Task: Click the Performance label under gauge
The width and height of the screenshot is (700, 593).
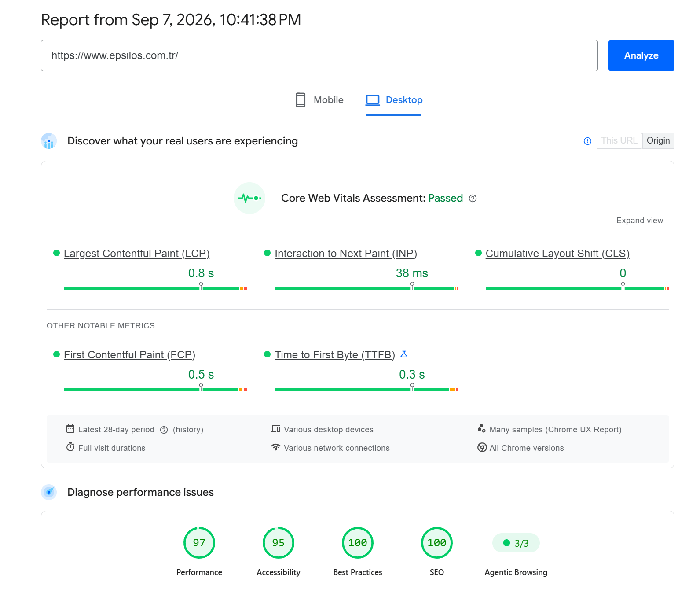Action: pos(199,572)
